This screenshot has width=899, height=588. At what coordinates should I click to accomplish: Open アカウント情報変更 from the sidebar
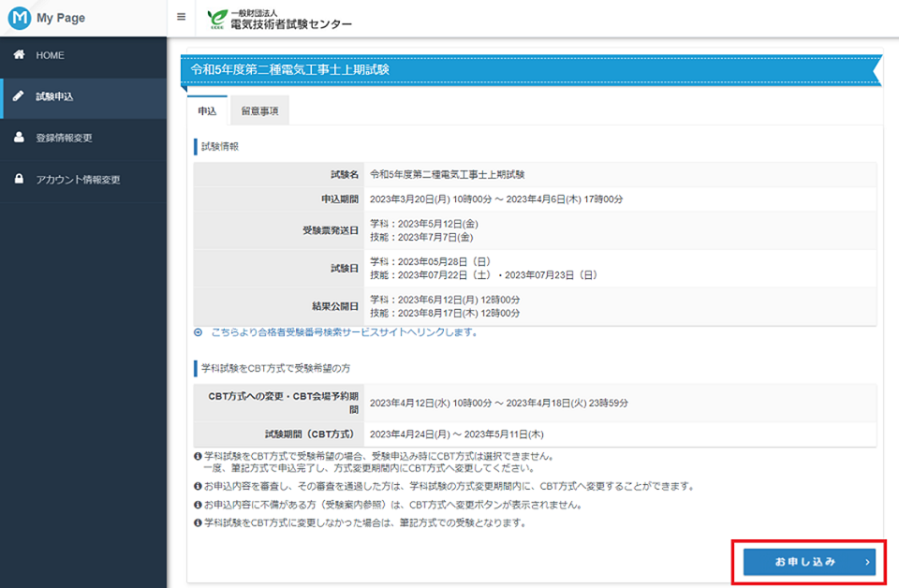(78, 179)
